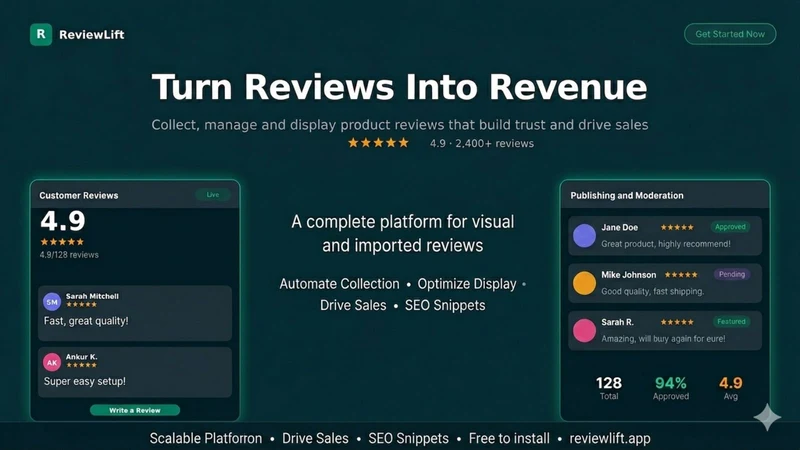The width and height of the screenshot is (800, 450).
Task: Click the large 4.9 rating number
Action: 63,221
